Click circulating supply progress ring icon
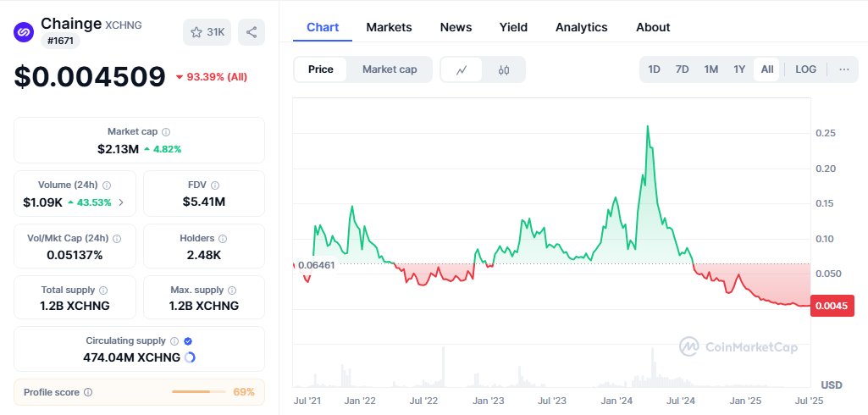Image resolution: width=868 pixels, height=415 pixels. [x=190, y=357]
